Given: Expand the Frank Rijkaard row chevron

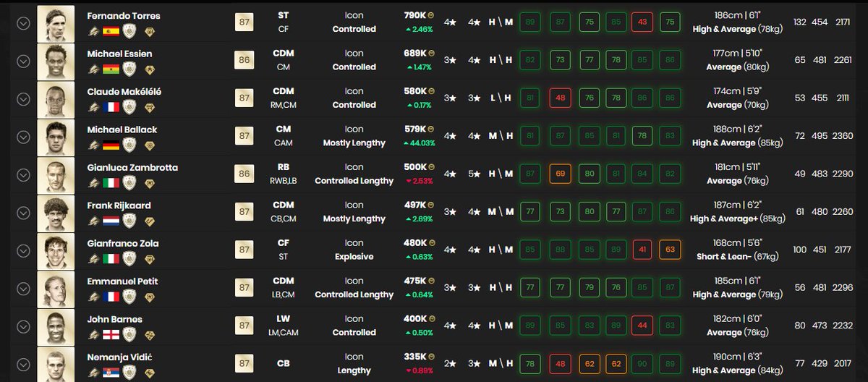Looking at the screenshot, I should [x=23, y=213].
